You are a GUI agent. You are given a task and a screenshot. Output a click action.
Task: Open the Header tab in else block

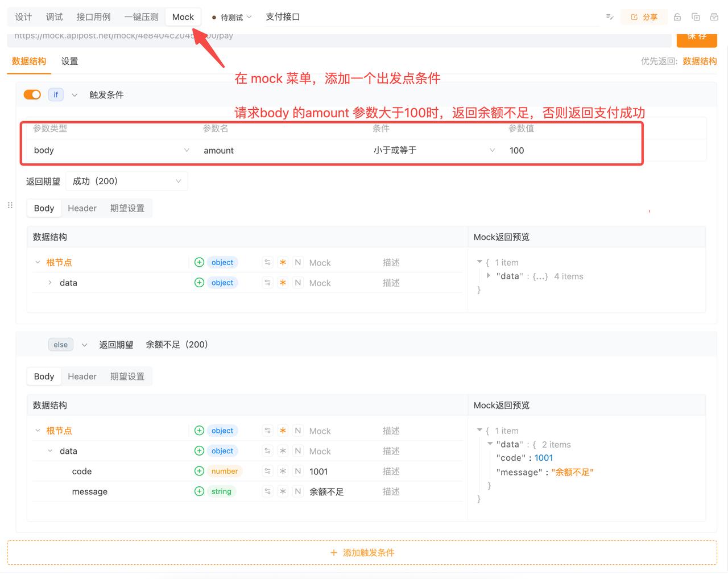coord(82,376)
